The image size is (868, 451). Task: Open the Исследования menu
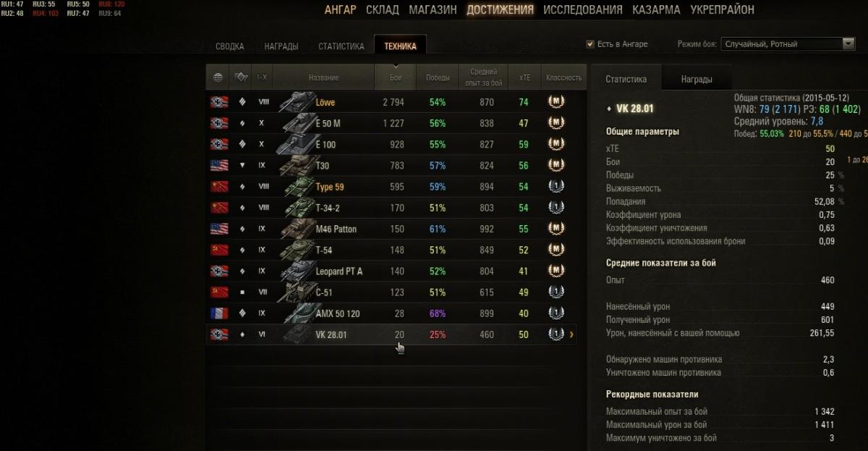[x=582, y=9]
